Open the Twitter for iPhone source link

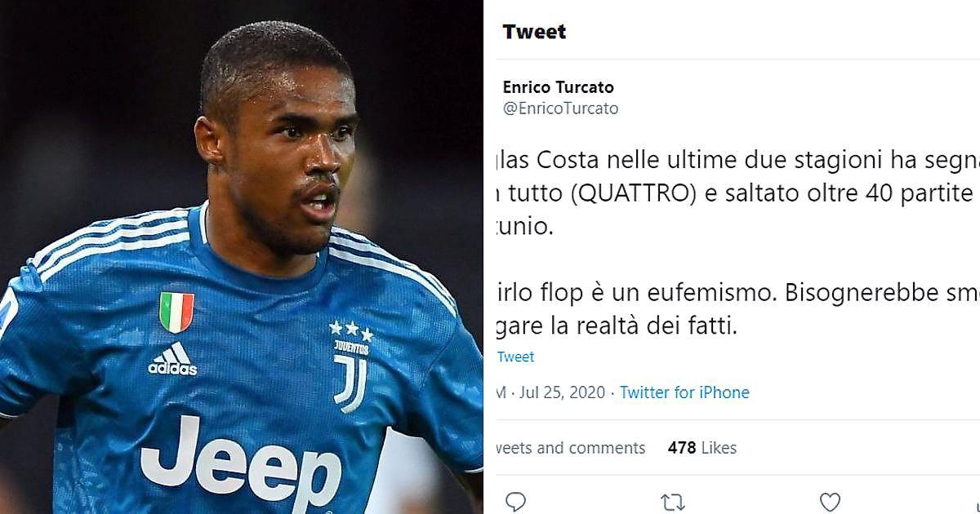tap(684, 392)
